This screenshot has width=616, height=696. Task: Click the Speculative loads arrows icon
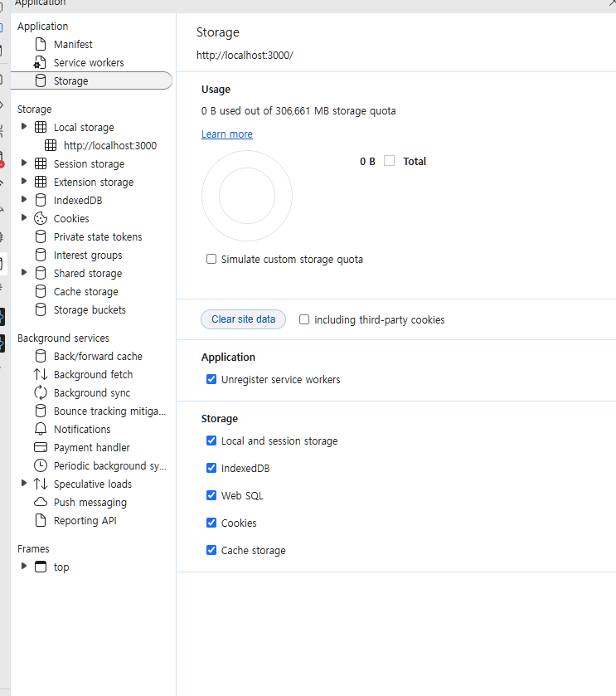coord(41,484)
